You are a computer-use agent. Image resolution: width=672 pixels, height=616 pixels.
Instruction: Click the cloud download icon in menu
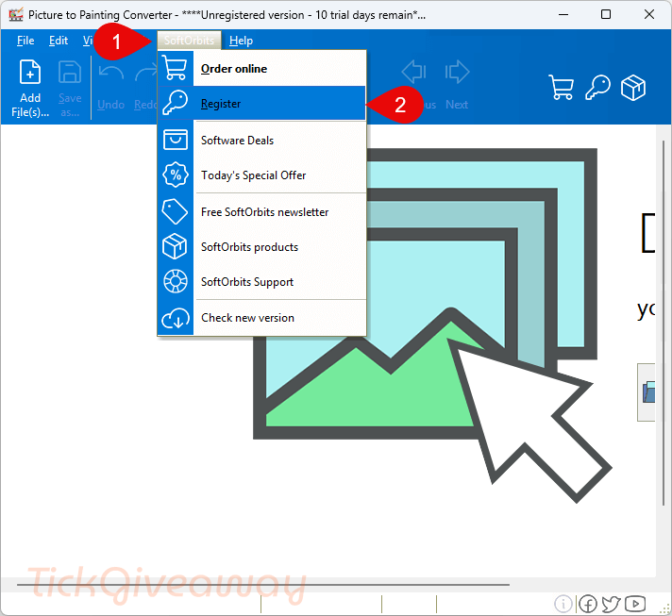(x=176, y=318)
